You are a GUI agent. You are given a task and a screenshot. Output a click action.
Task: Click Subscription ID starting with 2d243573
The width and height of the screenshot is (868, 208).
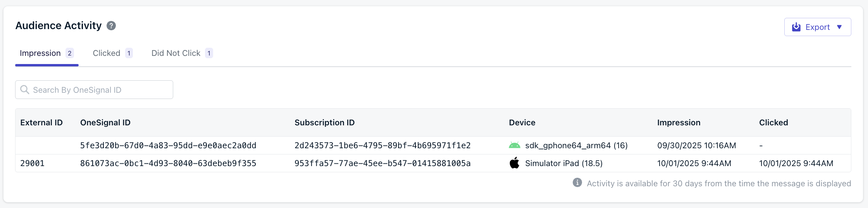tap(382, 146)
